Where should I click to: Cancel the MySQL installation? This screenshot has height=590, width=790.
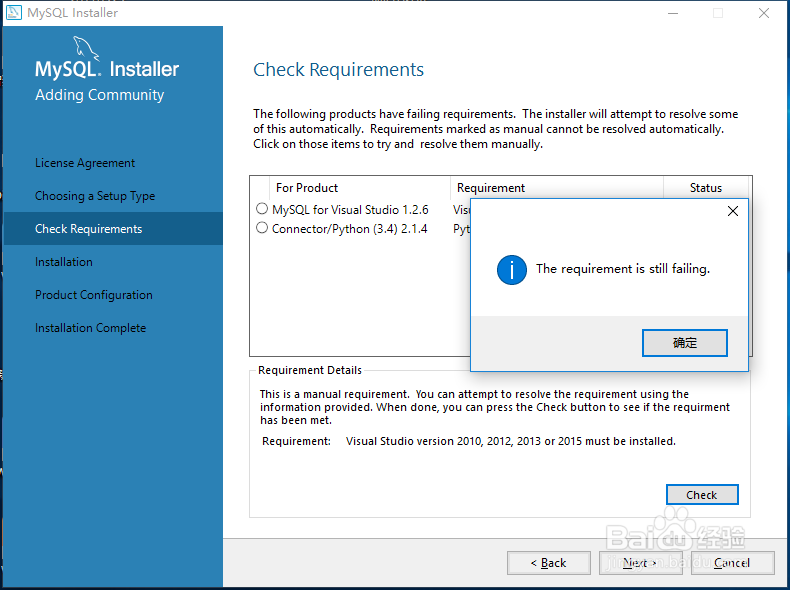pyautogui.click(x=732, y=563)
